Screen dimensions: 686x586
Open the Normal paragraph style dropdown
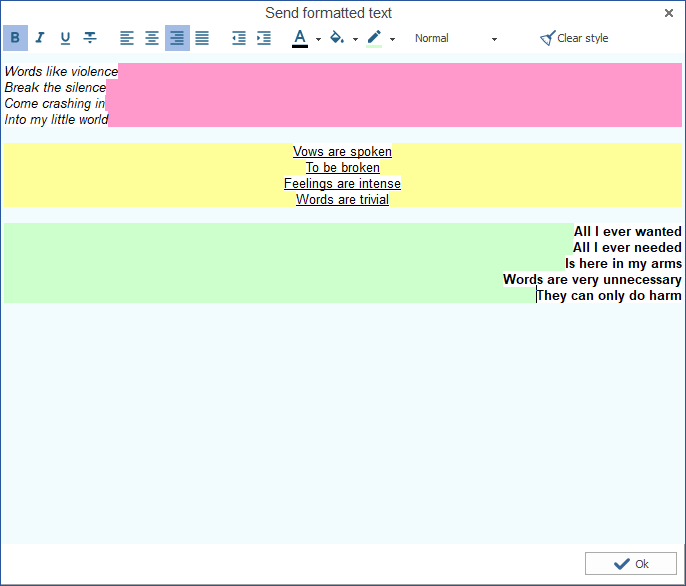456,39
